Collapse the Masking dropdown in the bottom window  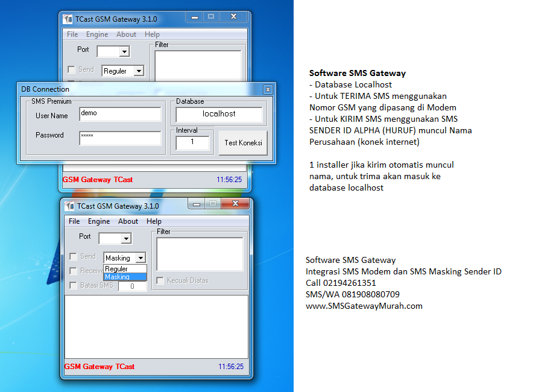click(x=140, y=258)
